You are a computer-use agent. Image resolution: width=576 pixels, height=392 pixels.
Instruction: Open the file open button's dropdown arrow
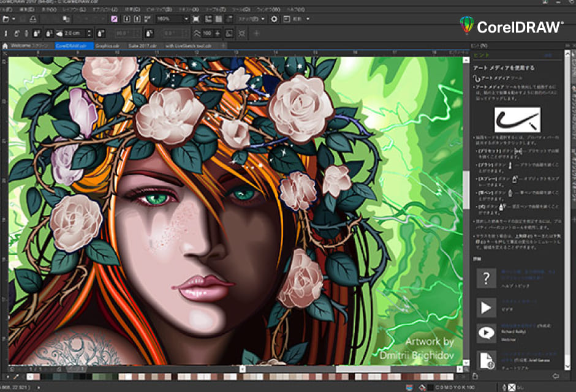13,20
